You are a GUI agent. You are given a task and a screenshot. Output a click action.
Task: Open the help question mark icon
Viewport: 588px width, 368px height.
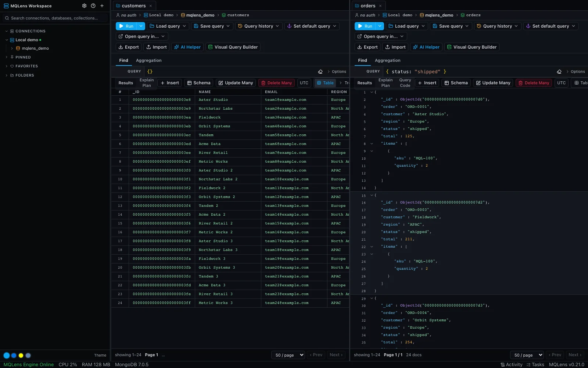(93, 6)
